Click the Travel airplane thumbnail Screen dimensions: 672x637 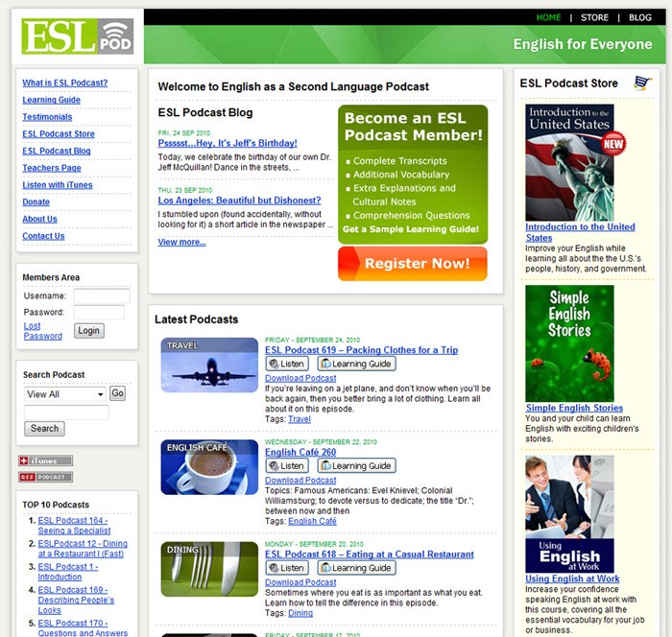coord(209,365)
